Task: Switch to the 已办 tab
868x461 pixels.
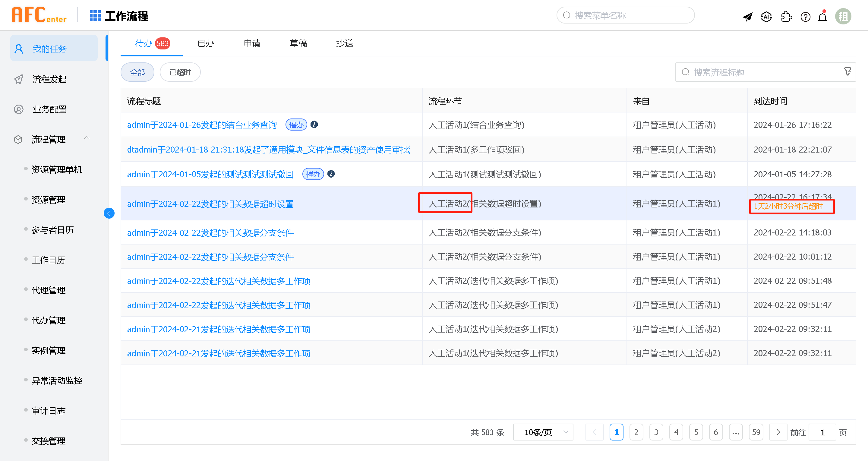Action: [x=205, y=43]
